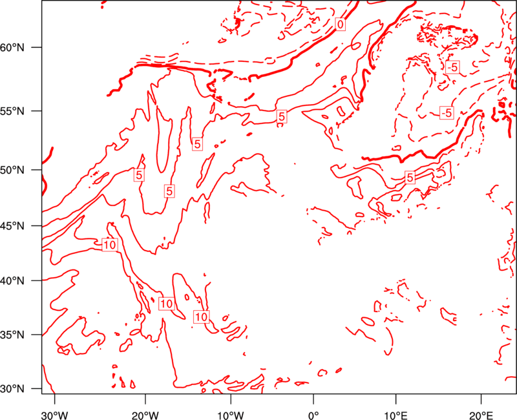Select the 45°N latitude axis label

[12, 226]
